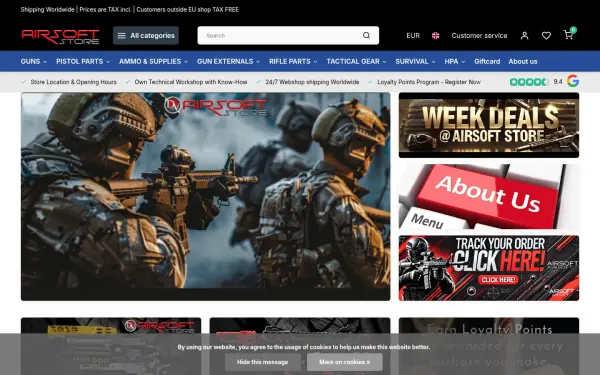
Task: Click Store Location & Opening Hours link
Action: [73, 82]
